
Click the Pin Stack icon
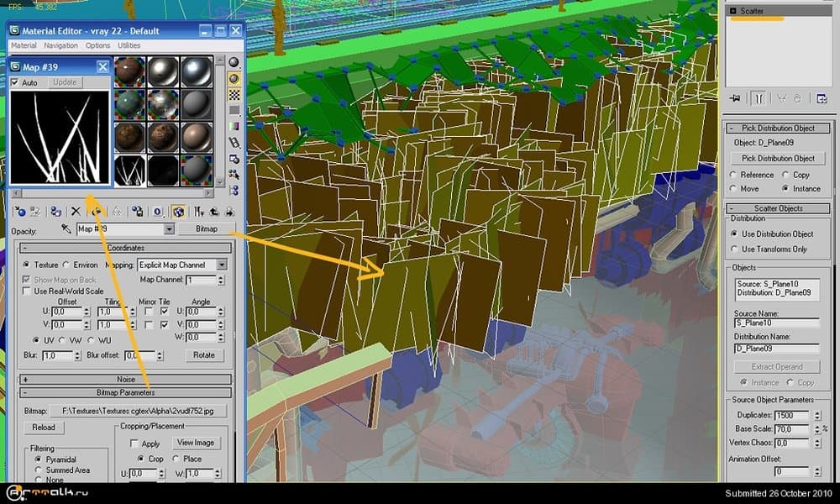point(736,98)
